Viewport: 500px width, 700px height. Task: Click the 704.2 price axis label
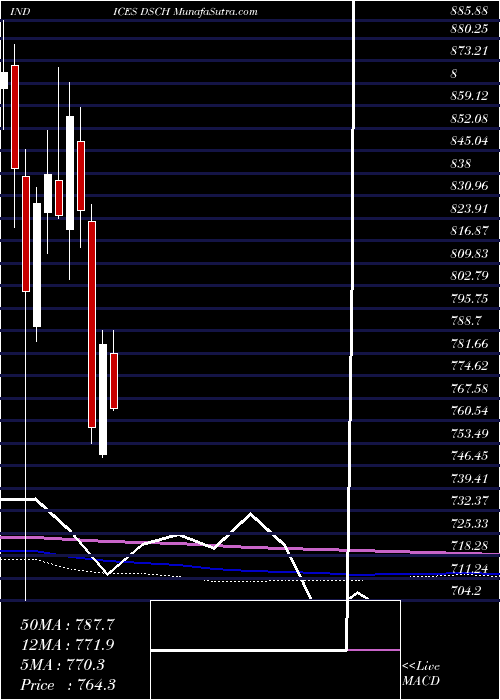coord(465,591)
